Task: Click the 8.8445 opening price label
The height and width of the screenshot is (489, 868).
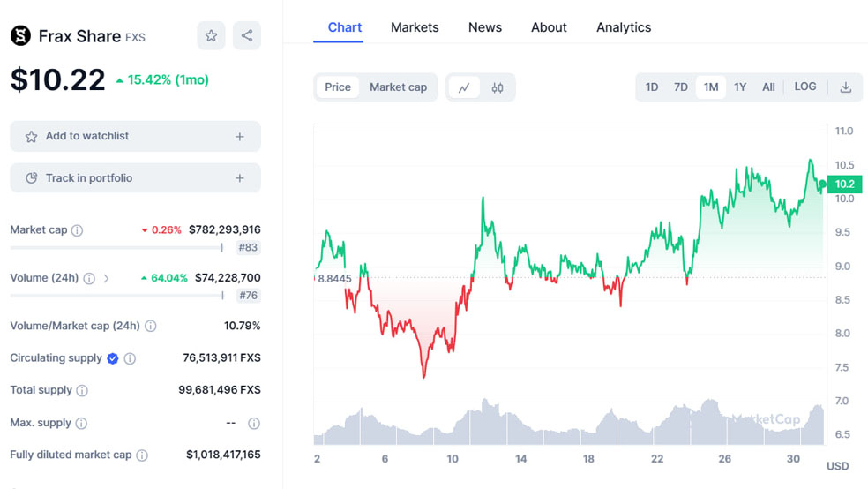Action: [334, 279]
